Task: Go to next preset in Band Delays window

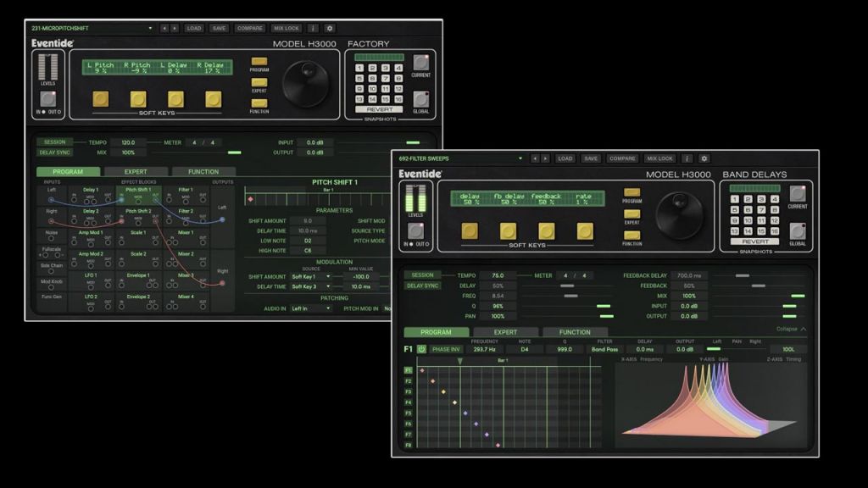Action: 545,158
